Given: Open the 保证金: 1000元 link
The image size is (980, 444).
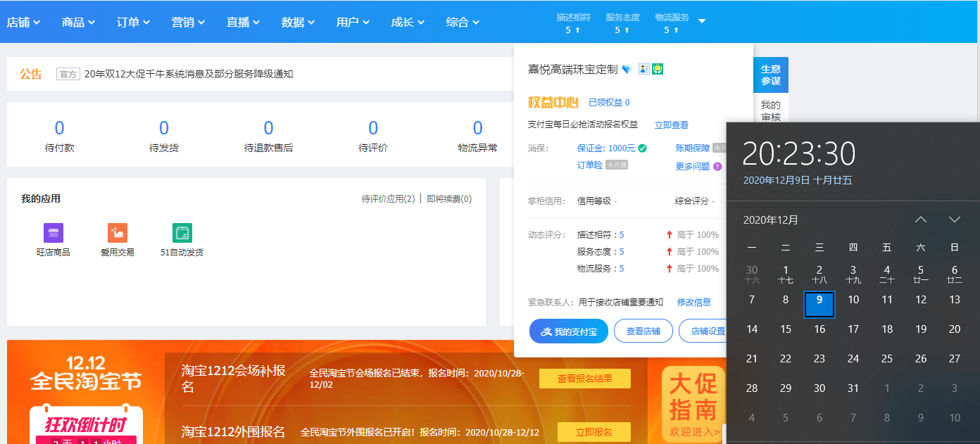Looking at the screenshot, I should click(606, 148).
